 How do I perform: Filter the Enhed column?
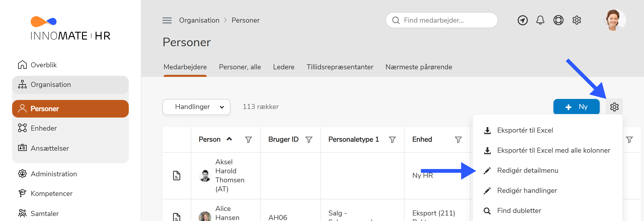[x=458, y=140]
